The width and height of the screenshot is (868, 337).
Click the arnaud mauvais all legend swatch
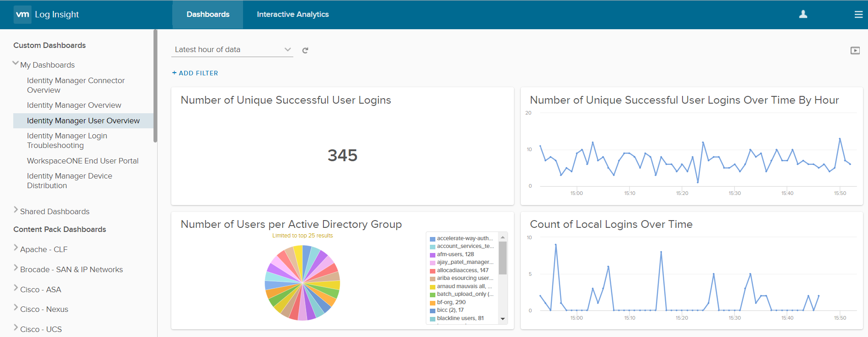(432, 287)
